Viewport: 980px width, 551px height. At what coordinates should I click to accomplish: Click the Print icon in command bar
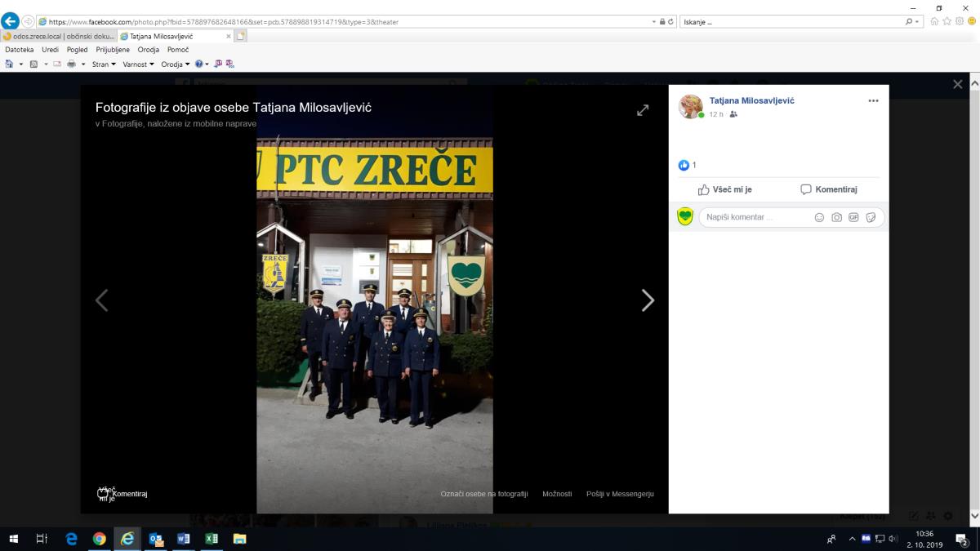71,64
